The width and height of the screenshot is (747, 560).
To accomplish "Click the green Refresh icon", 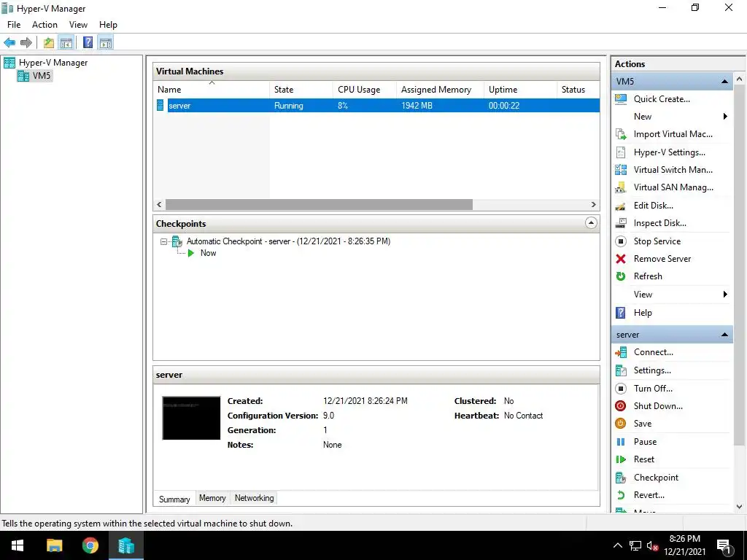I will [621, 276].
